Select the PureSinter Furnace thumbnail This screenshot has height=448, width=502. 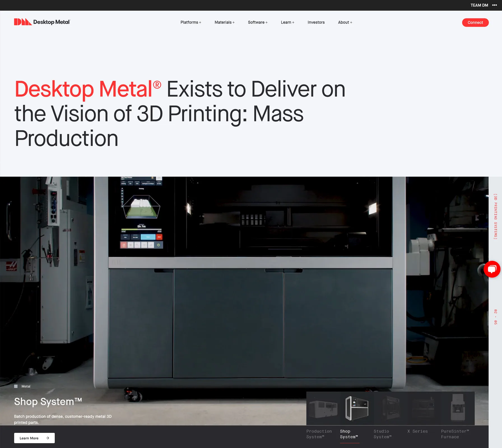[x=458, y=409]
